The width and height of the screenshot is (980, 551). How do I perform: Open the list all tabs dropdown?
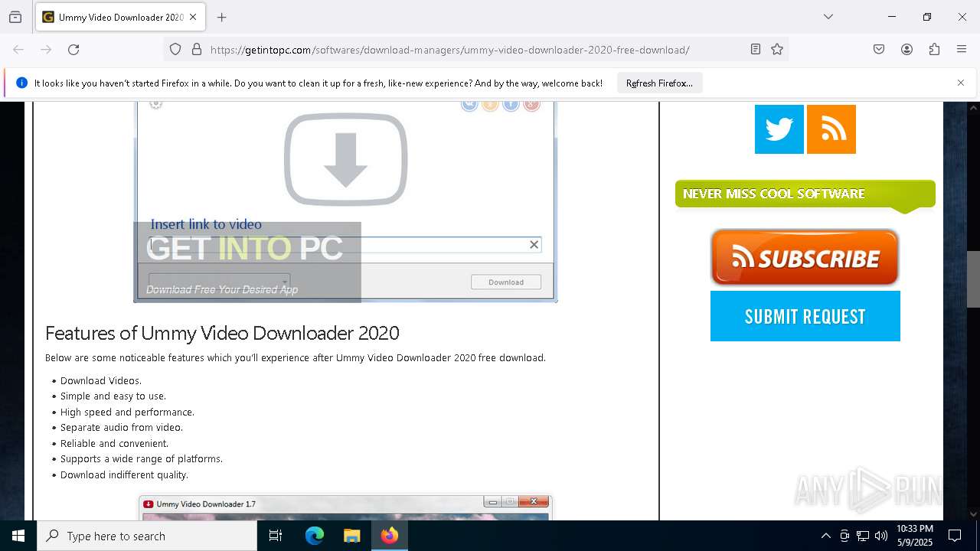[x=828, y=17]
